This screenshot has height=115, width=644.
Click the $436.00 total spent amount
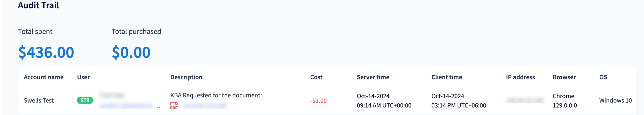pos(46,52)
